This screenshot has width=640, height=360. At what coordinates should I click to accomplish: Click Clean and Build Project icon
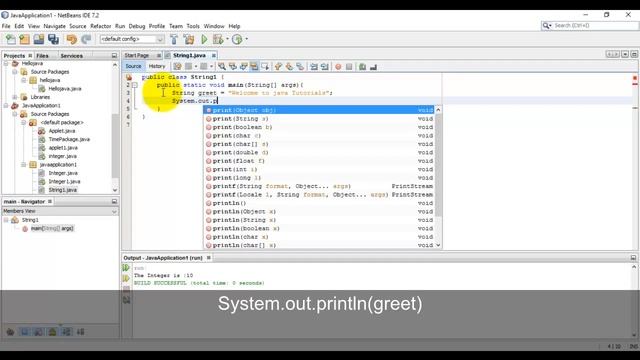pos(189,39)
